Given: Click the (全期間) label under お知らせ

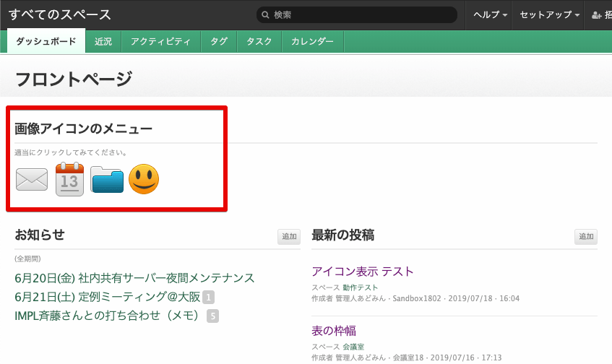Looking at the screenshot, I should [x=27, y=259].
